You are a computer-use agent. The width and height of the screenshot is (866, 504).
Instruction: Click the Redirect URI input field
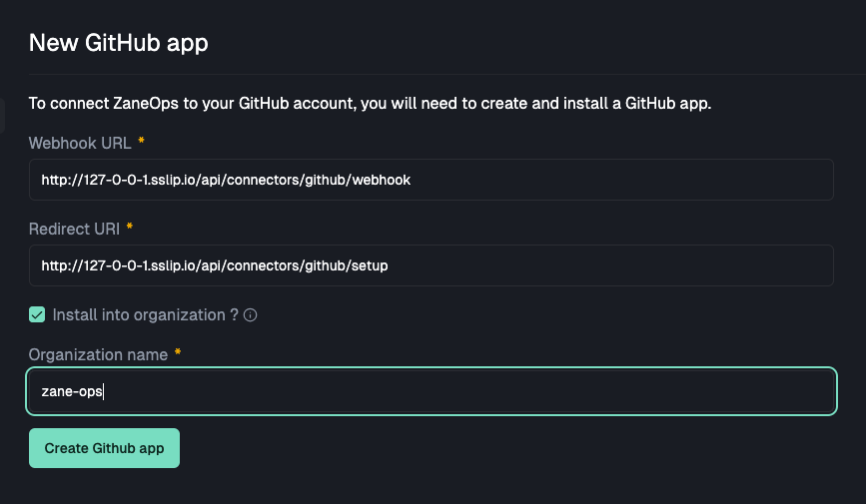(x=431, y=265)
